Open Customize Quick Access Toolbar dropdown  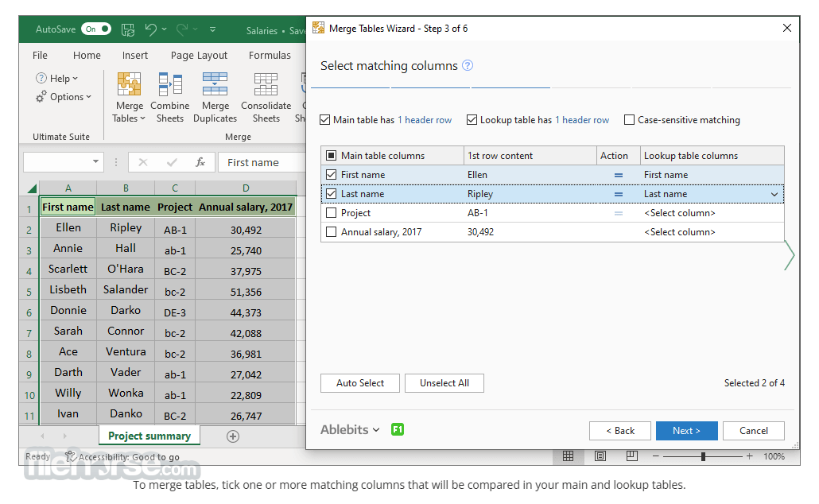pyautogui.click(x=212, y=29)
